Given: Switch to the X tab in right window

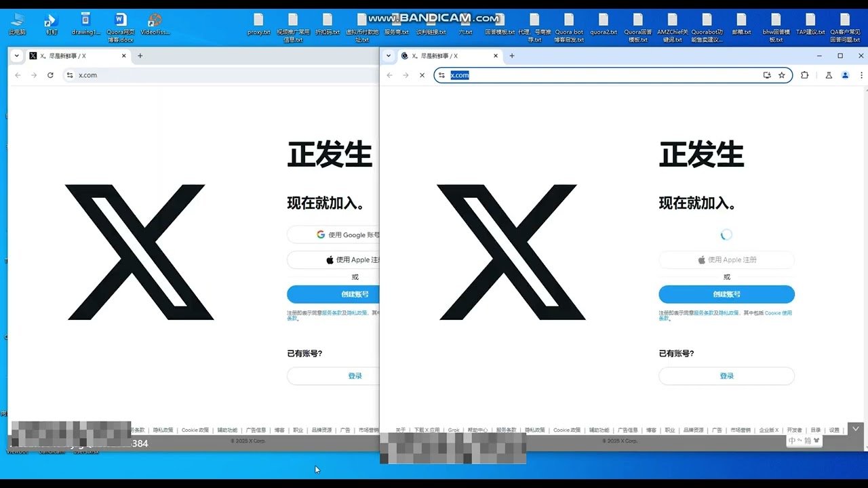Looking at the screenshot, I should (x=449, y=56).
